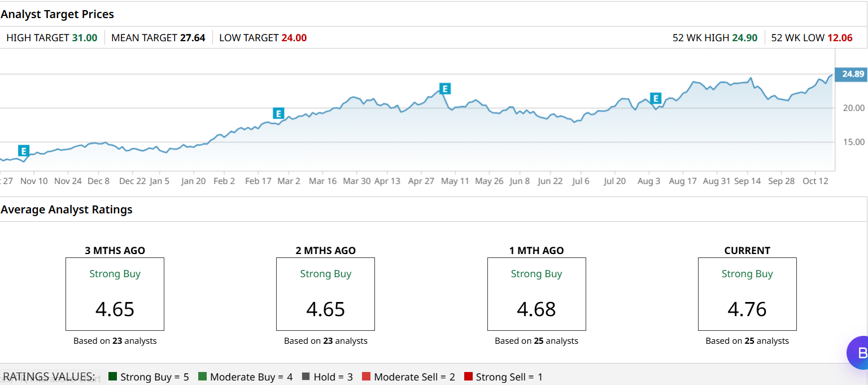Click the Average Analyst Ratings heading
868x385 pixels.
(x=67, y=209)
